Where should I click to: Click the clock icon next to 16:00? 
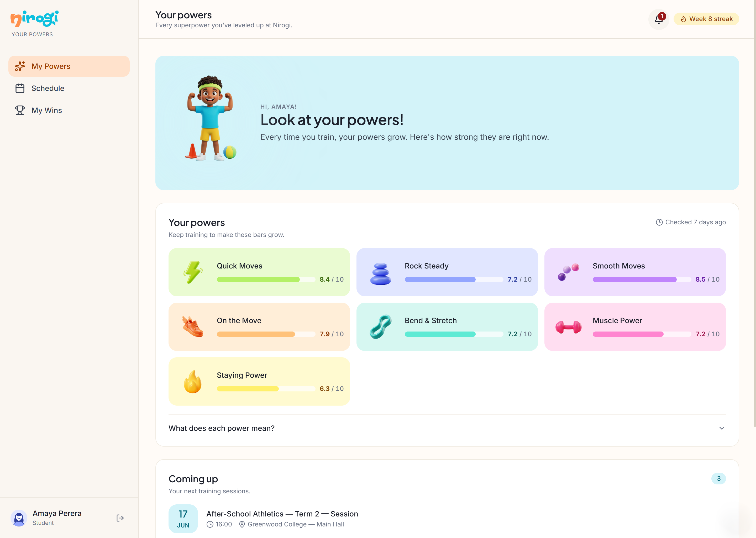(210, 524)
